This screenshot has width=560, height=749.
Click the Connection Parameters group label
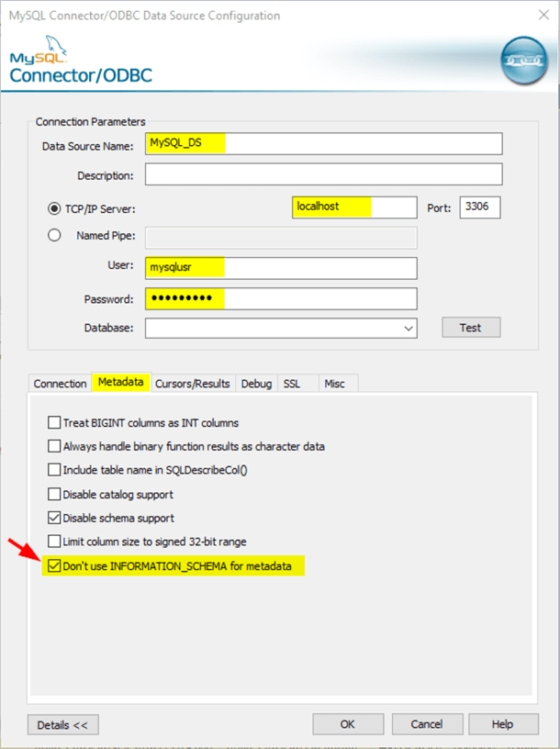pyautogui.click(x=90, y=122)
